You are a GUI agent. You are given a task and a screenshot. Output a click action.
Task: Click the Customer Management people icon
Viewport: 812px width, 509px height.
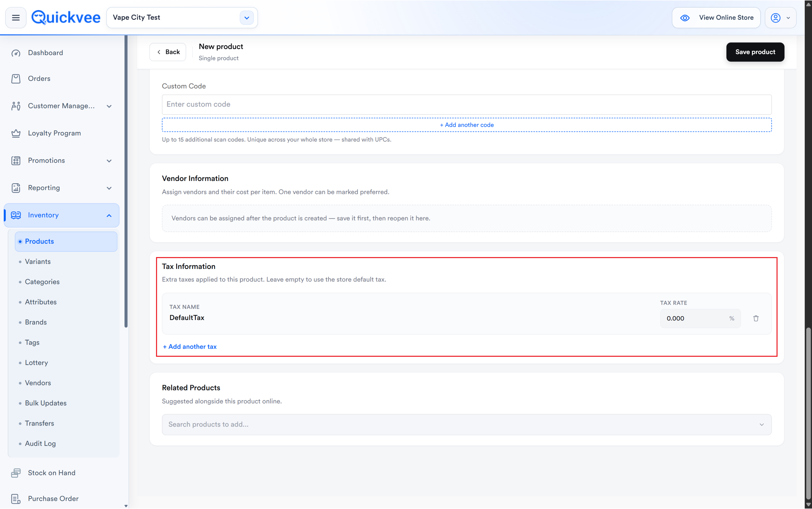pos(16,106)
